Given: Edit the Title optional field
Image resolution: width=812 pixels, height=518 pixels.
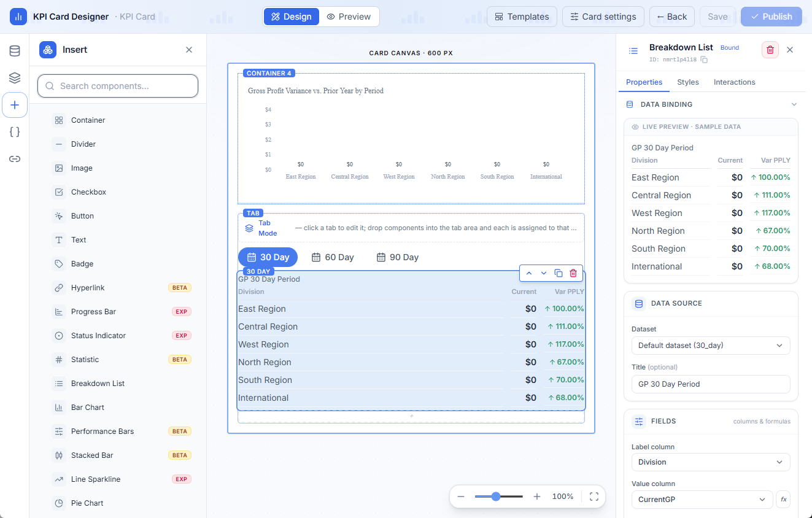Looking at the screenshot, I should coord(711,384).
